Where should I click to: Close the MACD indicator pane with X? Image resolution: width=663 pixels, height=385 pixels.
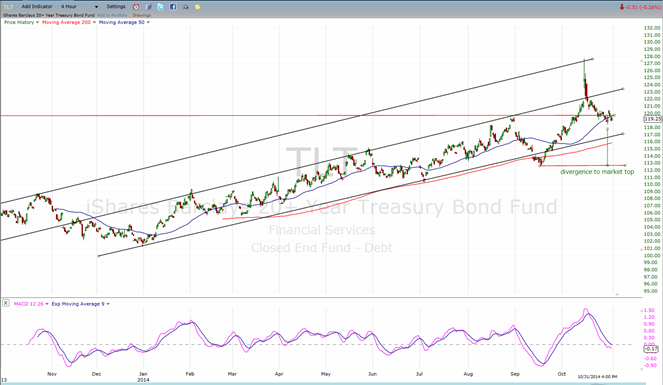5,303
